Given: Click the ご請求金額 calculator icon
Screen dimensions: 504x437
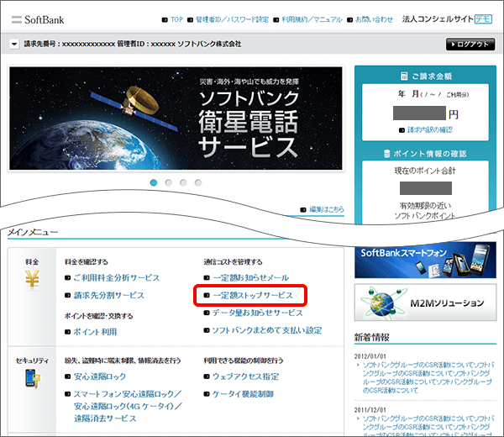Looking at the screenshot, I should (x=404, y=76).
